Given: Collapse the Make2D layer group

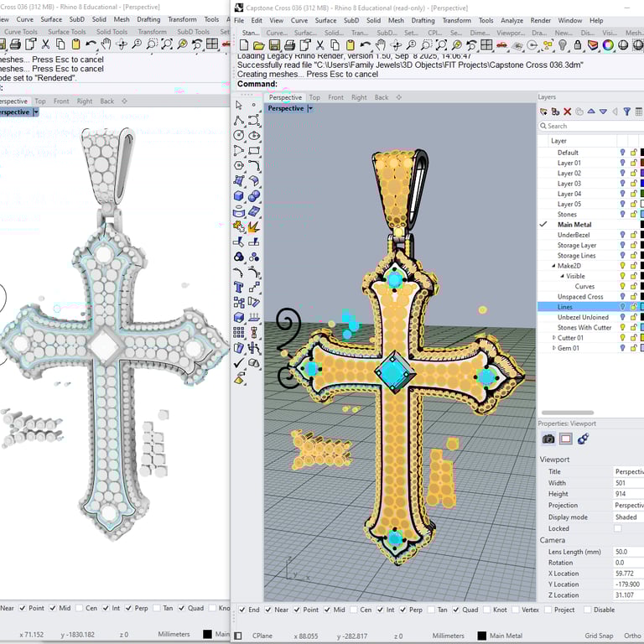Looking at the screenshot, I should pyautogui.click(x=553, y=266).
